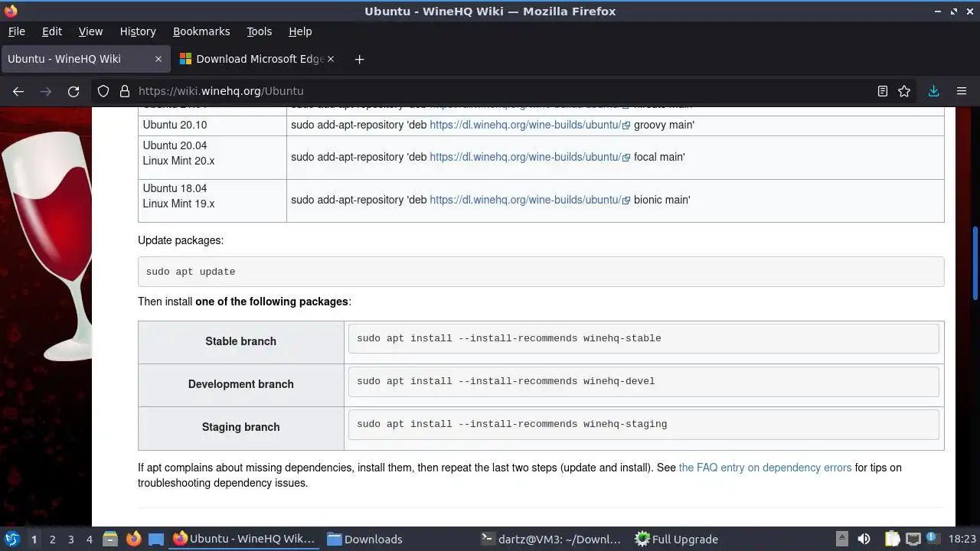Open the Tools menu

[259, 31]
